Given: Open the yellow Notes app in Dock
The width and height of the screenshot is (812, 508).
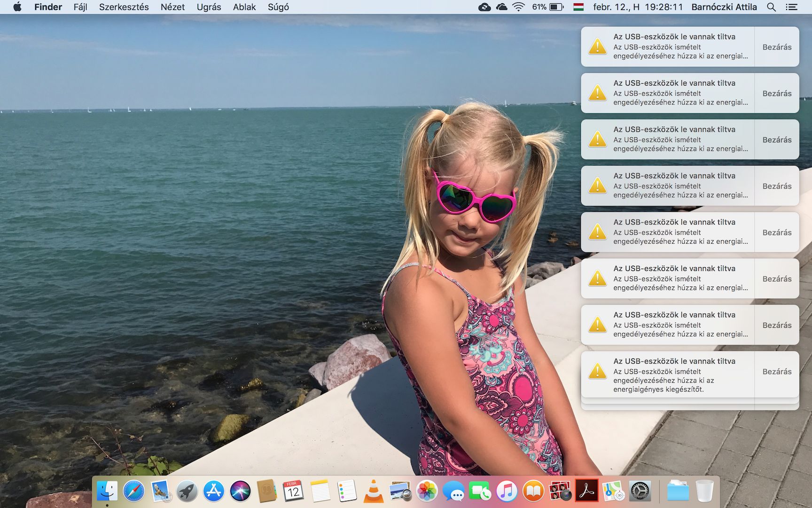Looking at the screenshot, I should (320, 491).
